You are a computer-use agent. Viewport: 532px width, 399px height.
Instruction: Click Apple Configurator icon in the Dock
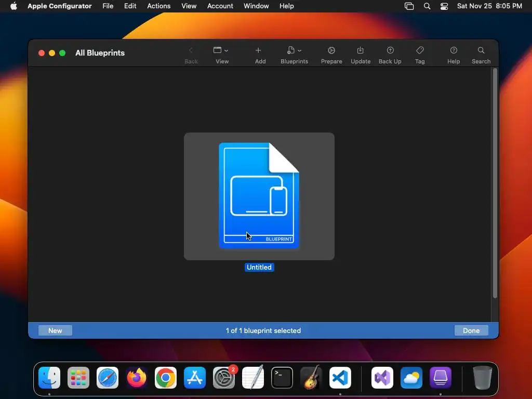point(441,377)
